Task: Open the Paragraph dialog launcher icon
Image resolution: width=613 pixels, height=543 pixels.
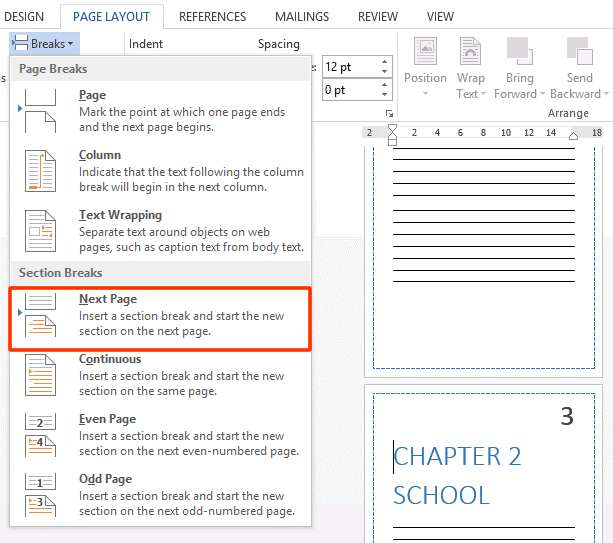Action: click(x=389, y=114)
